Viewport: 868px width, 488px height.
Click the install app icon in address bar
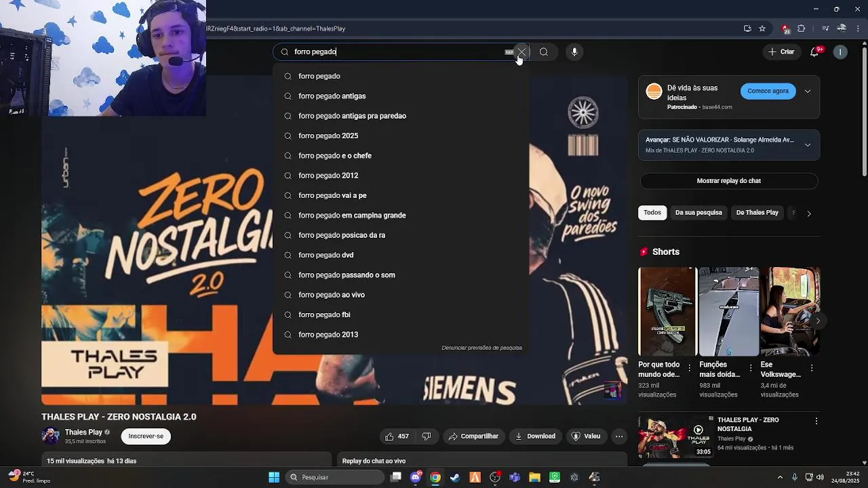pyautogui.click(x=747, y=28)
